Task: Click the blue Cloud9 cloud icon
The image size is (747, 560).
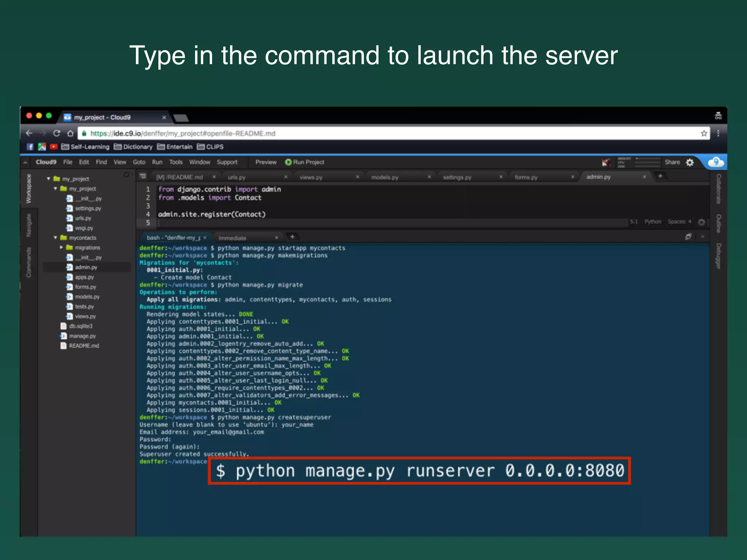Action: [x=716, y=162]
